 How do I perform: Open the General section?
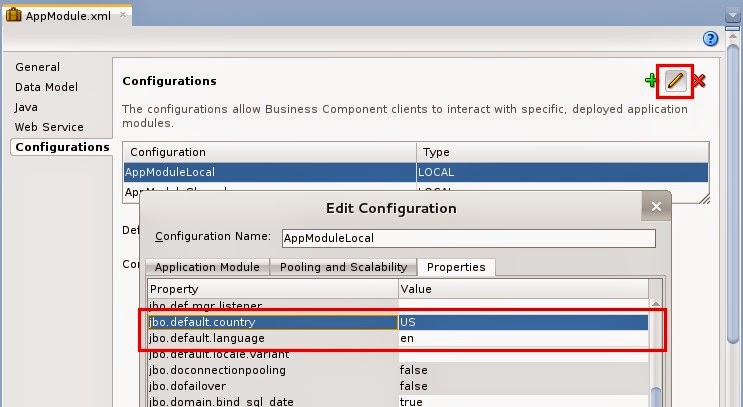coord(38,67)
